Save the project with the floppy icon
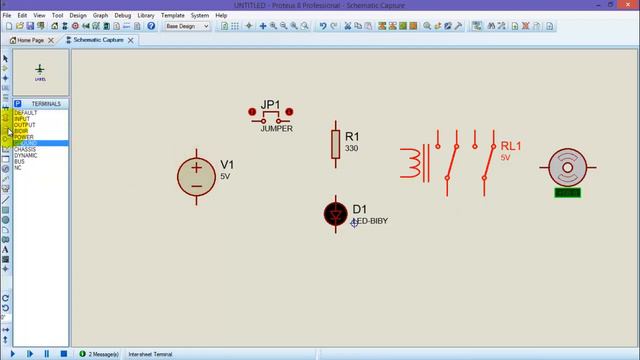Screen dimensions: 640x360 click(x=30, y=26)
